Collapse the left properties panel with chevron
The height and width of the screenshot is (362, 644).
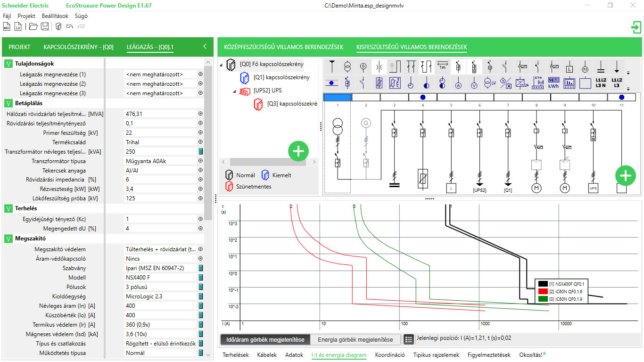(x=205, y=46)
